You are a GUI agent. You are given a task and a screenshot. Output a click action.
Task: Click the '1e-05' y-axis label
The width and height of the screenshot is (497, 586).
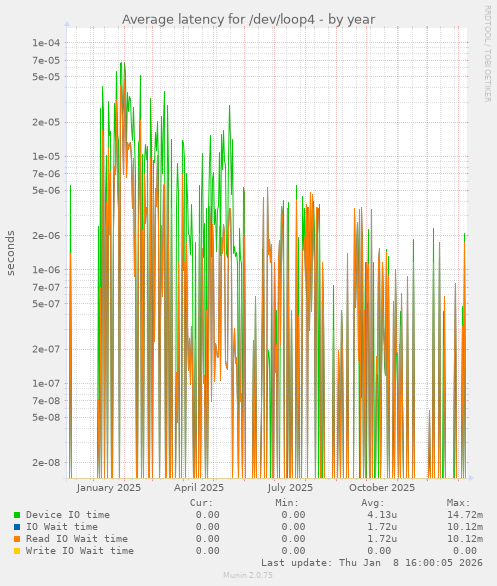46,156
